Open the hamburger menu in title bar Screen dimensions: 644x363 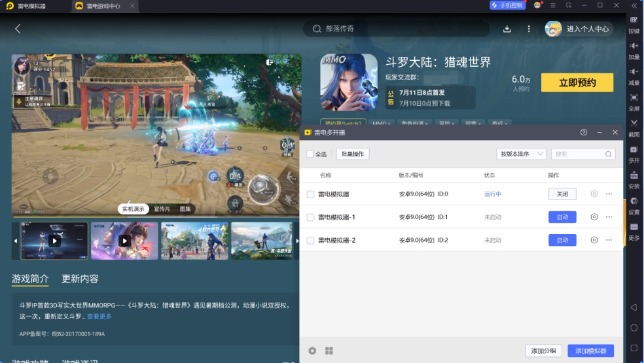(x=553, y=5)
